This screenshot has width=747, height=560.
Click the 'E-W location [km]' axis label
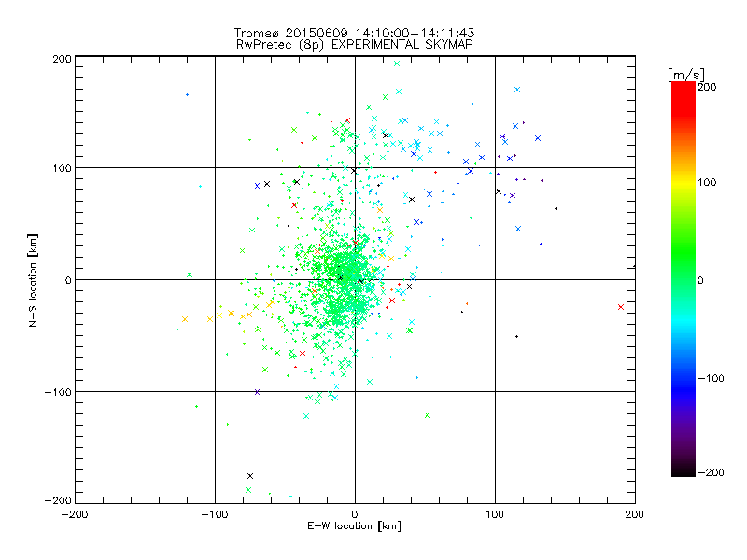click(x=354, y=525)
